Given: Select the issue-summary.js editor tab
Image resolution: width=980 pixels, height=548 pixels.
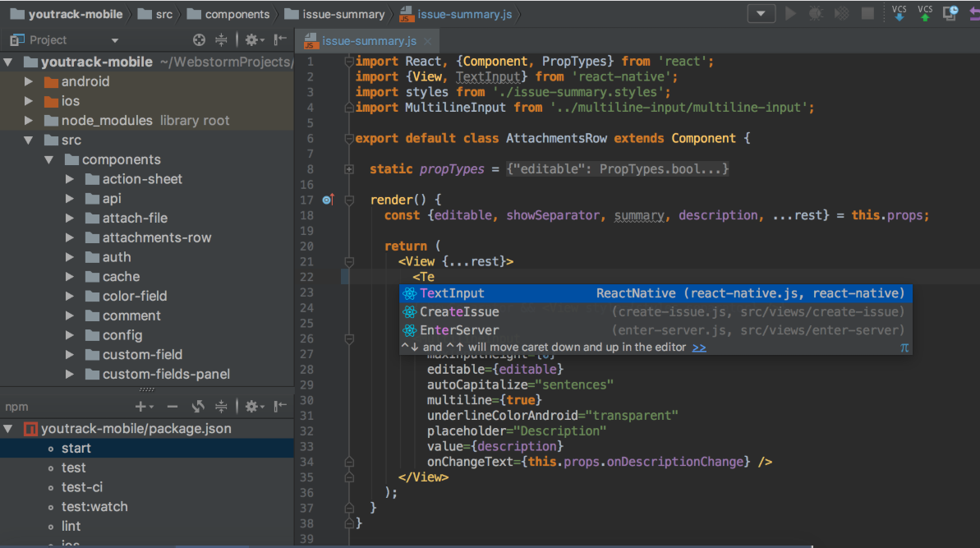Looking at the screenshot, I should tap(369, 40).
